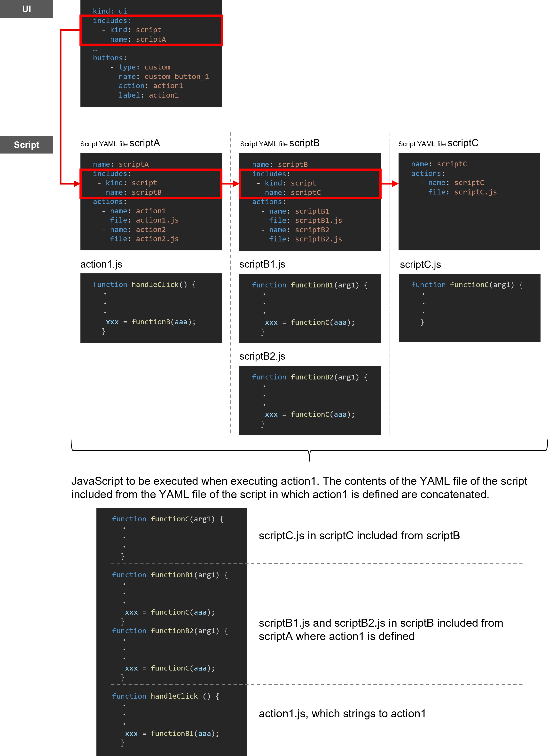Click the scriptB1.js file reference
The image size is (549, 756).
pyautogui.click(x=318, y=220)
